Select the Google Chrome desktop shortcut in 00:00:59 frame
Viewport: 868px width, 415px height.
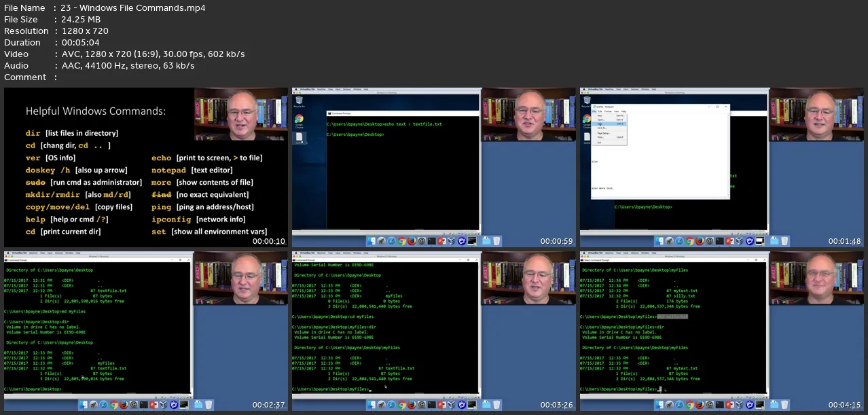point(299,121)
